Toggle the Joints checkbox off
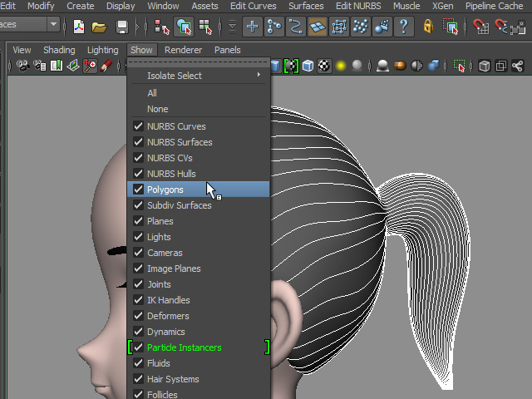Viewport: 532px width, 399px height. point(138,284)
